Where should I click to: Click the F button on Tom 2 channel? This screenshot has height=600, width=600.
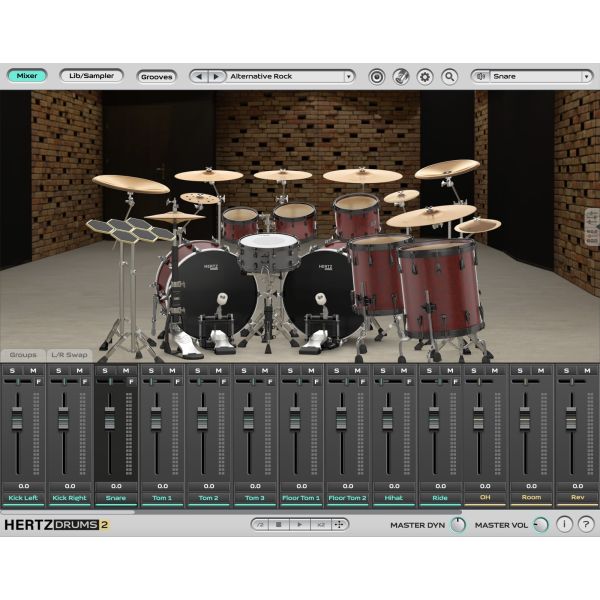[223, 382]
